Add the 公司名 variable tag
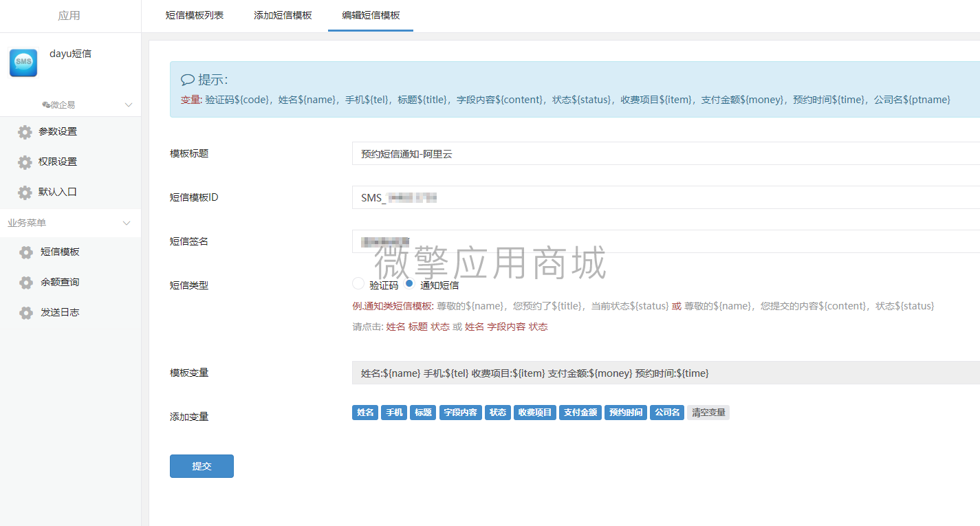Screen dimensions: 980x526 (667, 413)
